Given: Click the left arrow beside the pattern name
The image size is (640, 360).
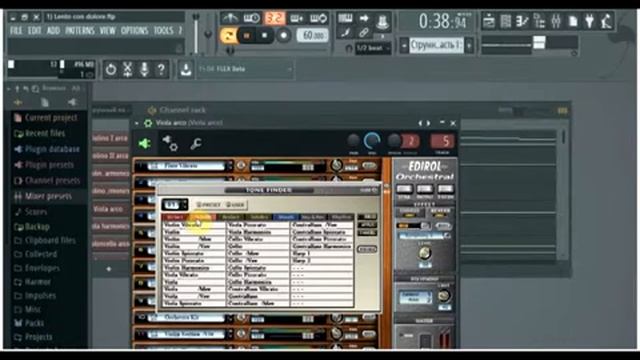Looking at the screenshot, I should (404, 45).
